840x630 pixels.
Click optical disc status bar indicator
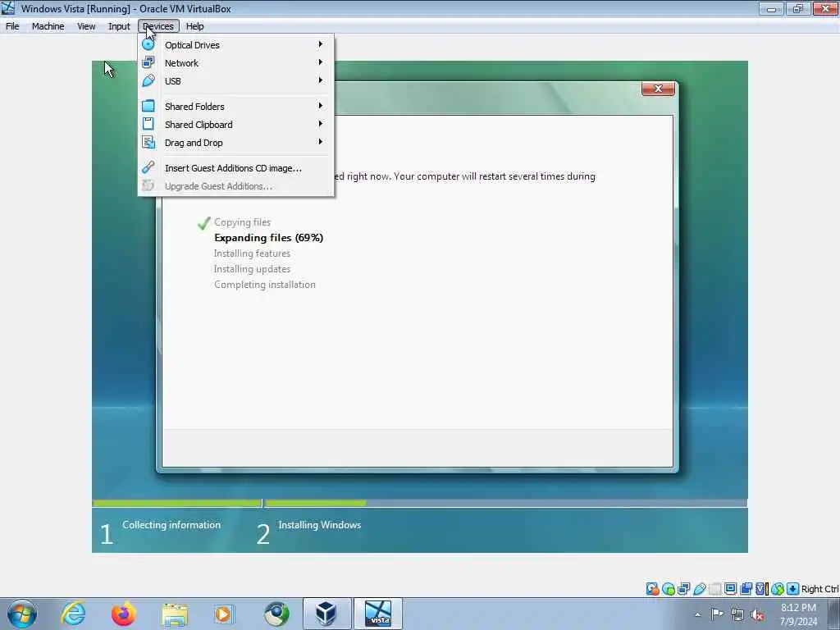tap(669, 589)
